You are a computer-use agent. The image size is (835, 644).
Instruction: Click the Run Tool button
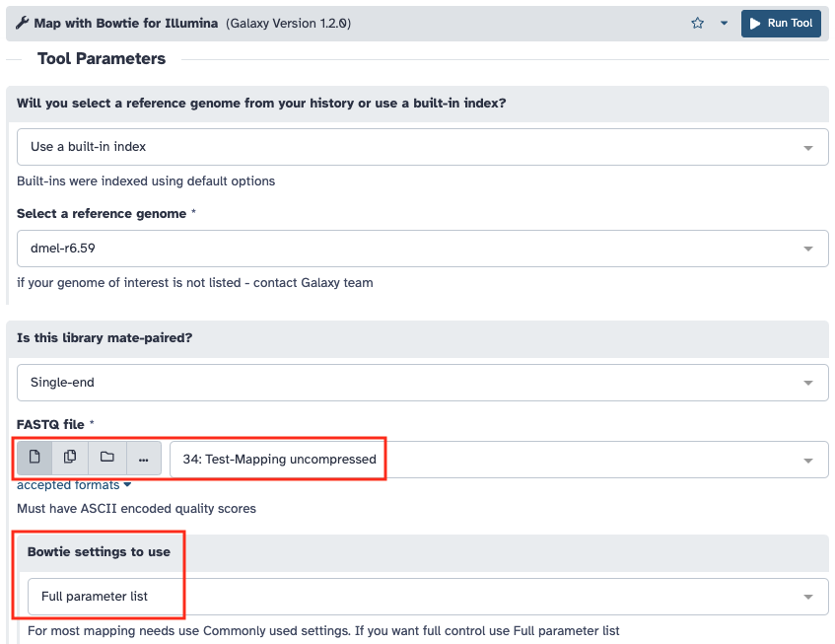point(781,23)
